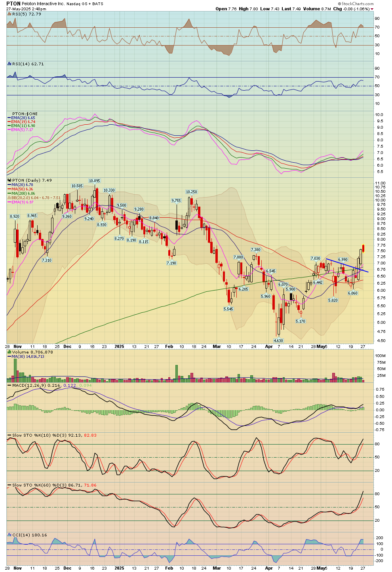392x572 pixels.
Task: Click the High 7.80 value in the header
Action: pyautogui.click(x=249, y=9)
